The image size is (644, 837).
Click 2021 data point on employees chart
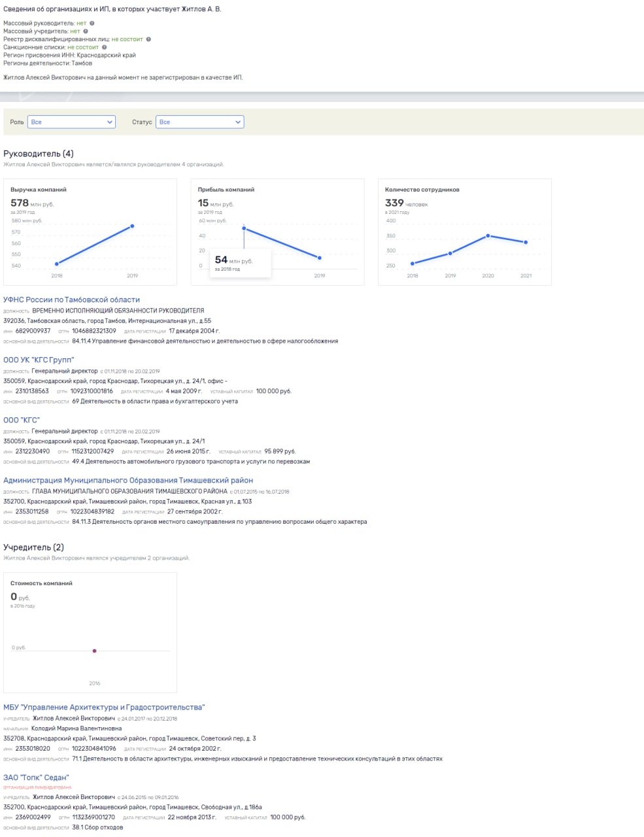point(526,242)
